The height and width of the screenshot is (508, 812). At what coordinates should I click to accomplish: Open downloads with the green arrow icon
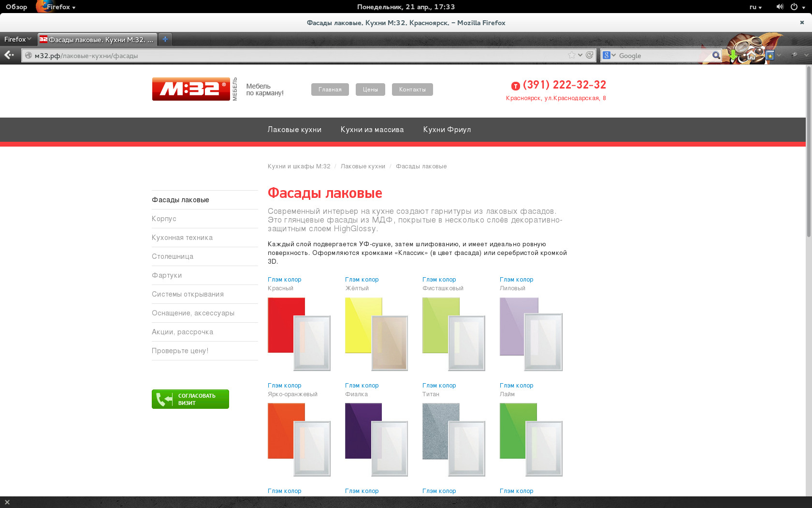[x=733, y=56]
